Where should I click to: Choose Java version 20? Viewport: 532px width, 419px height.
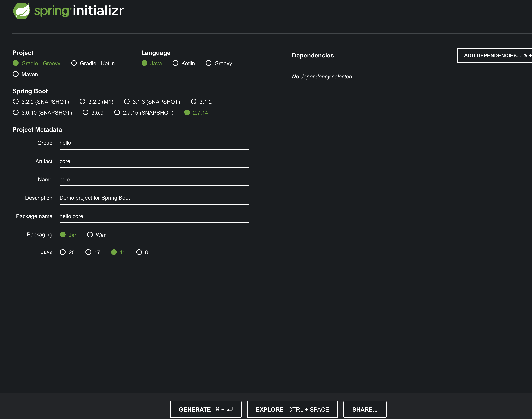pyautogui.click(x=67, y=252)
